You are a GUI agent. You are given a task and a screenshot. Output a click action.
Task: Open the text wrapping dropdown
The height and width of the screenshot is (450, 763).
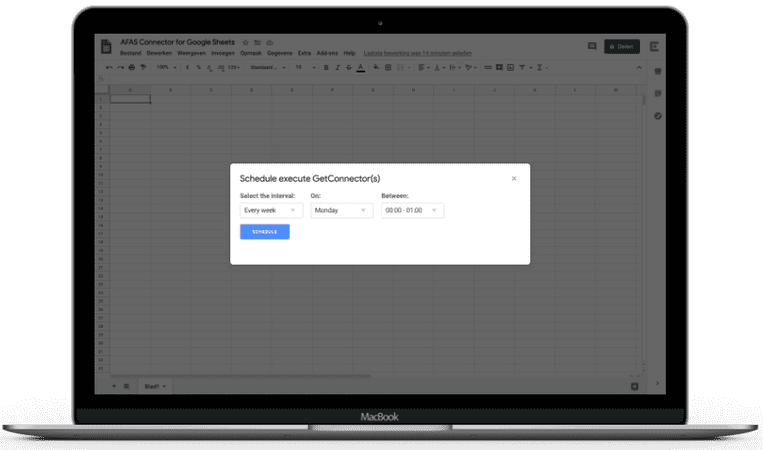pyautogui.click(x=455, y=68)
